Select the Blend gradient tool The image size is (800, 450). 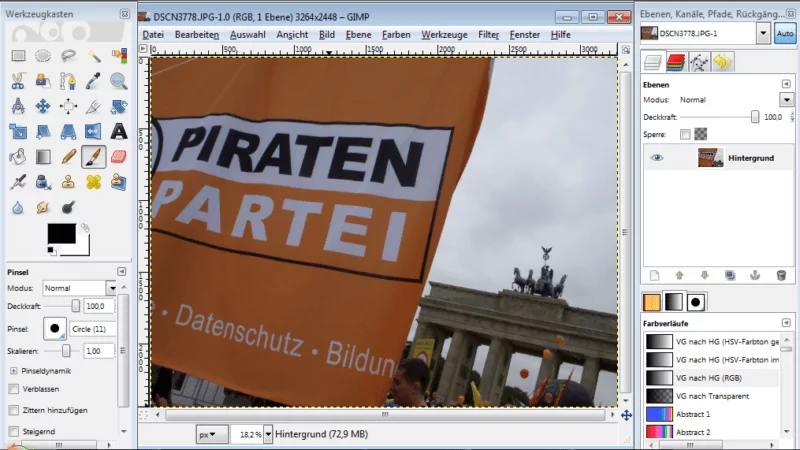tap(43, 157)
